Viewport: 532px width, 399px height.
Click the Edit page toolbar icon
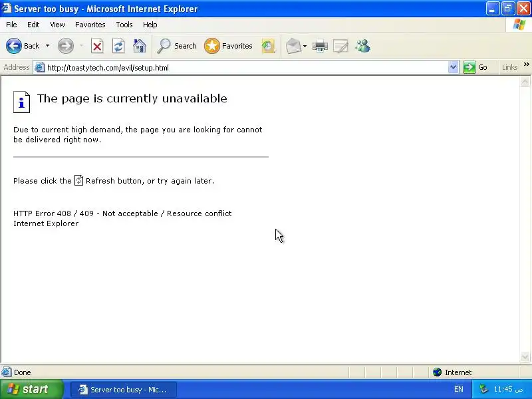[x=340, y=46]
